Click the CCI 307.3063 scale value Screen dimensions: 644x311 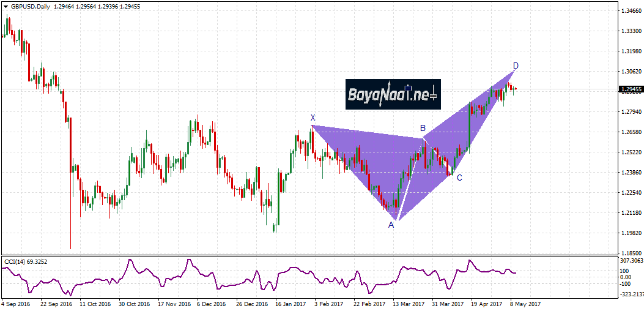632,260
